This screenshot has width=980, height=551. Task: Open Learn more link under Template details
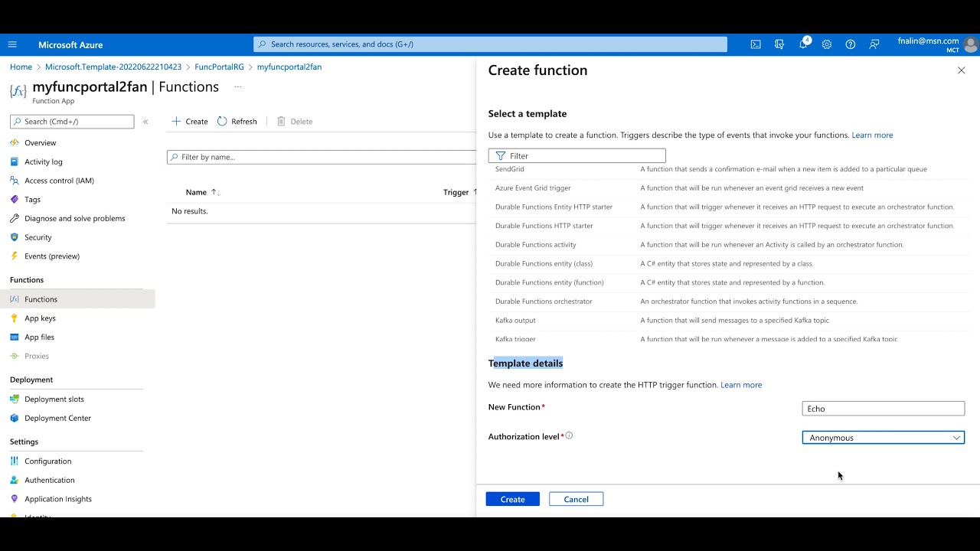click(741, 385)
